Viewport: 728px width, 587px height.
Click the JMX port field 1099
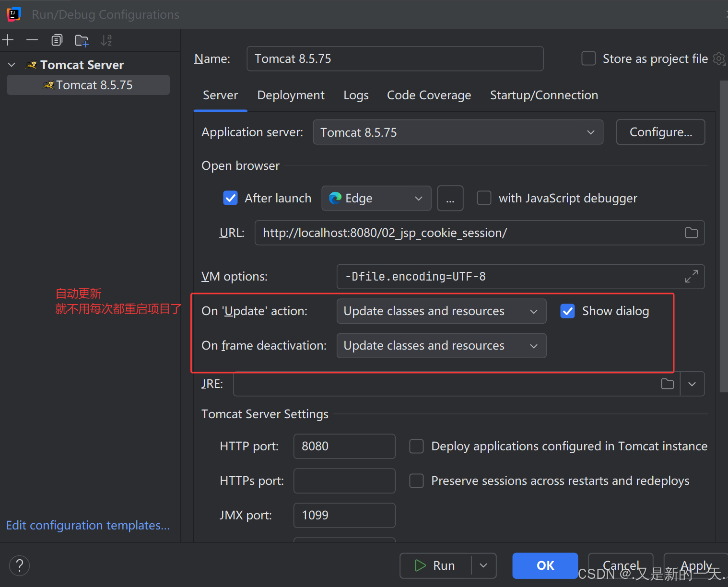coord(344,516)
